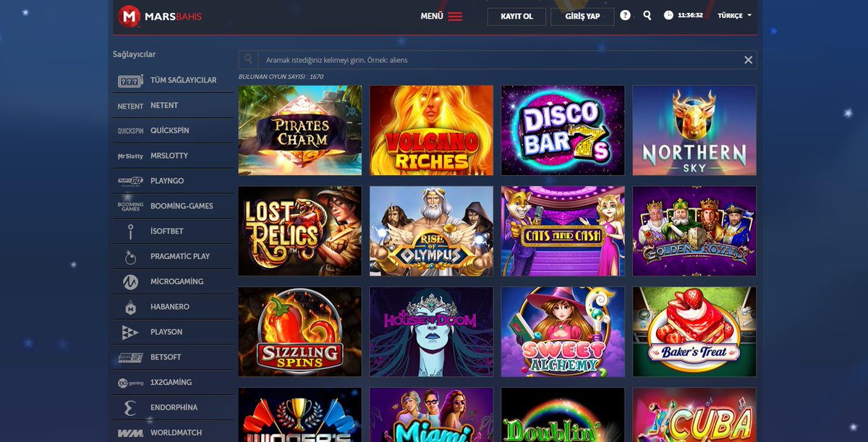Click the Pragmatic Play provider logo icon
This screenshot has width=868, height=442.
(x=130, y=257)
